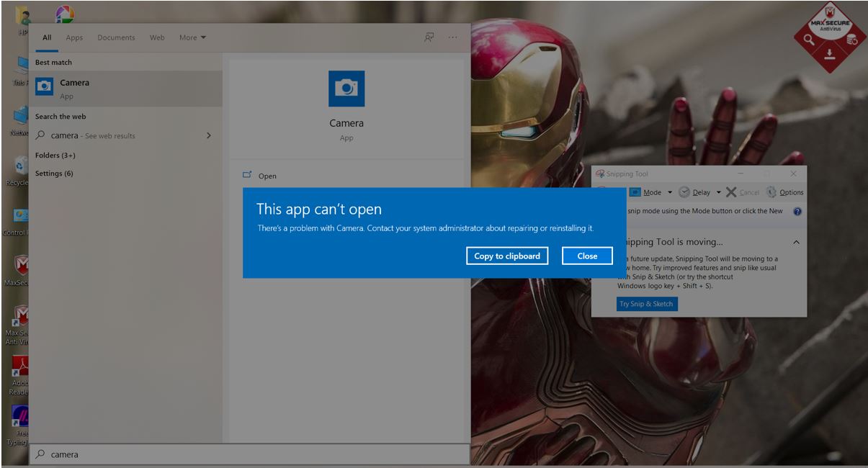Image resolution: width=868 pixels, height=468 pixels.
Task: Select the All search tab
Action: [47, 37]
